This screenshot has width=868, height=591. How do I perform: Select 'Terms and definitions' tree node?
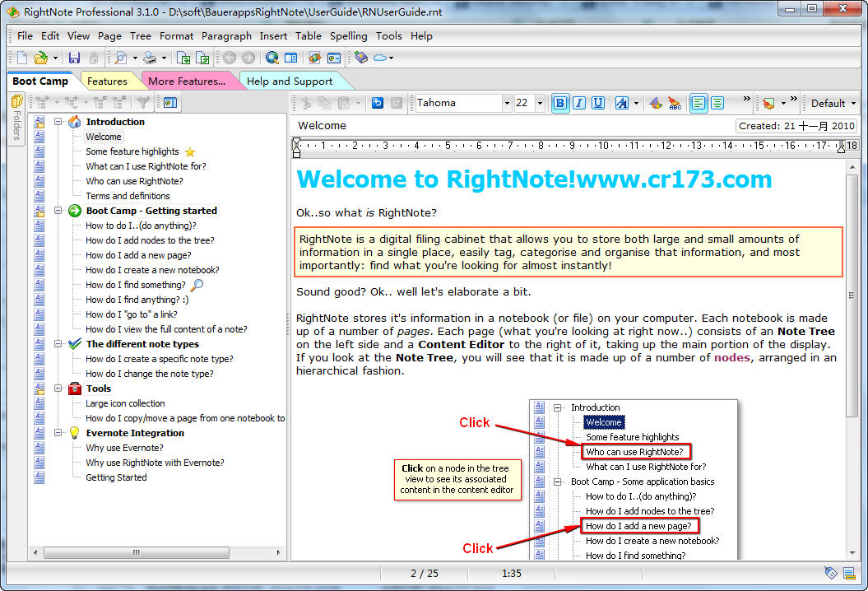click(x=128, y=196)
